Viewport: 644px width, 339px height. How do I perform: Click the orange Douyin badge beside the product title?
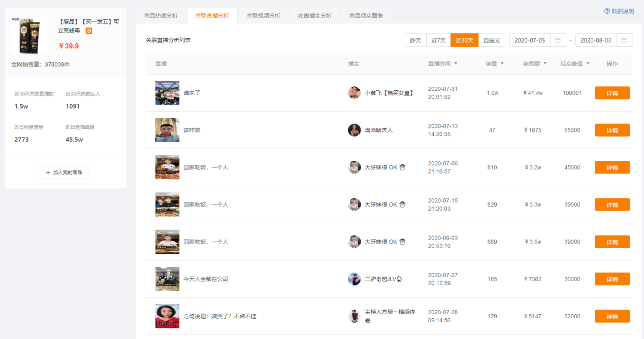[89, 31]
